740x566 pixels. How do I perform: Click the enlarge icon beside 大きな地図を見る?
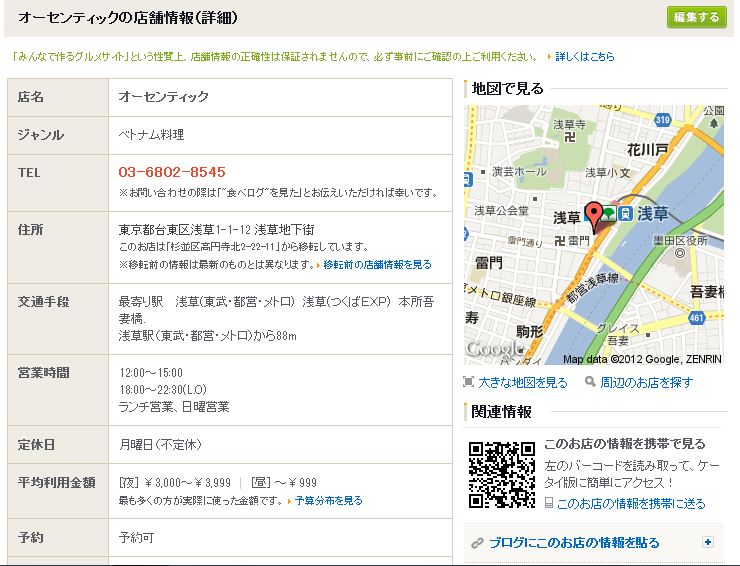[470, 382]
